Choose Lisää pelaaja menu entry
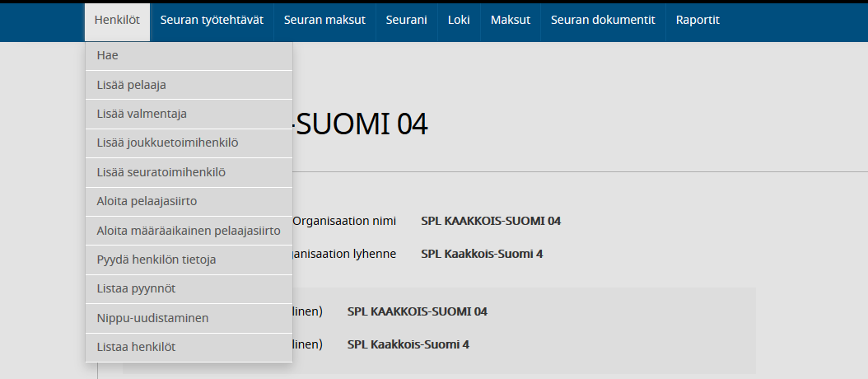Screen dimensions: 868x379 189,85
